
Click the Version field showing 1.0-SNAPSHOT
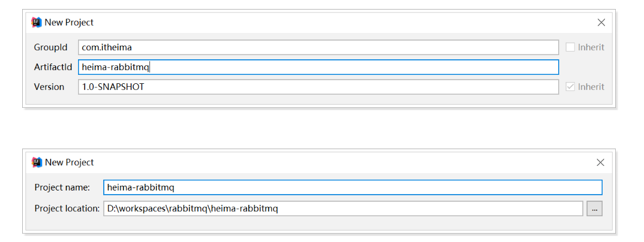(x=318, y=87)
